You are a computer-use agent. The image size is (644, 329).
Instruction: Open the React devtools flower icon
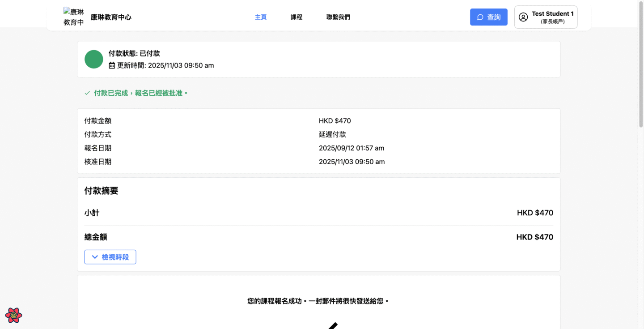pos(13,315)
